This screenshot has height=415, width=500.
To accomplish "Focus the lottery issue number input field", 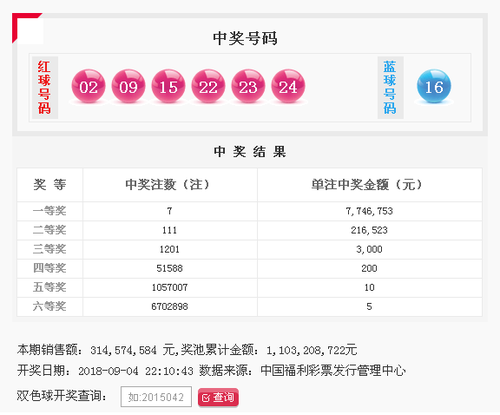I will (x=156, y=397).
